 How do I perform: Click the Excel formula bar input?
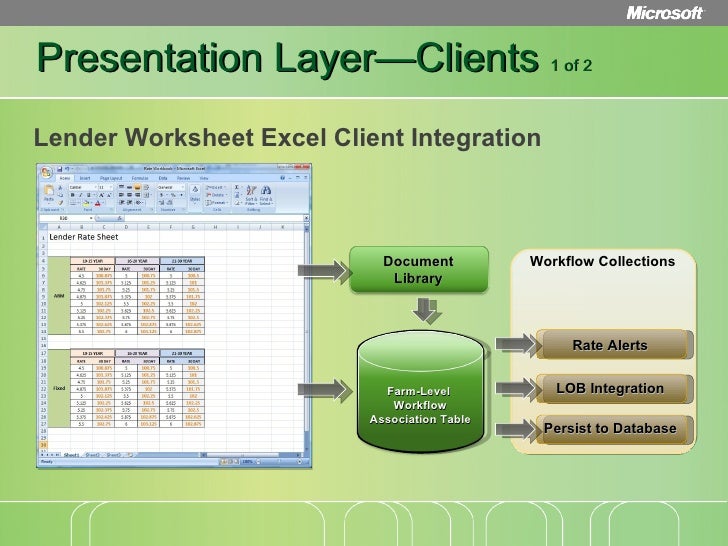point(214,218)
